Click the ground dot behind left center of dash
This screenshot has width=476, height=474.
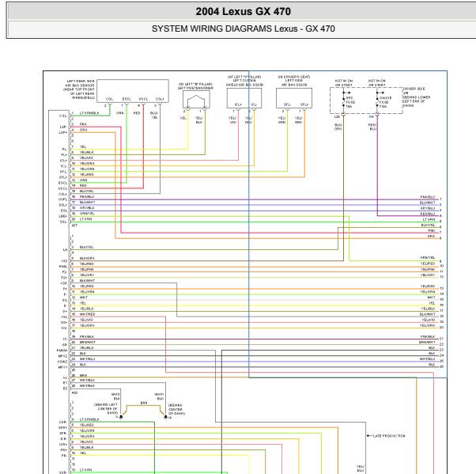[x=121, y=417]
